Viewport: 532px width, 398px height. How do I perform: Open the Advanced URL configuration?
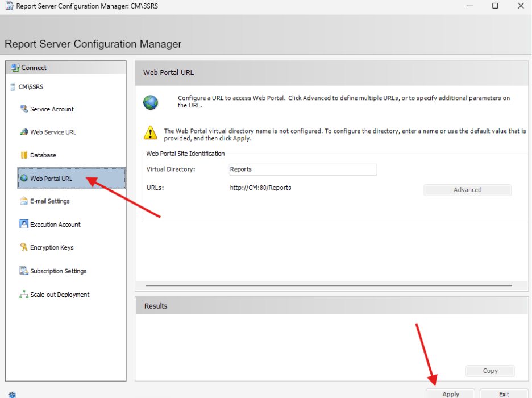[467, 189]
